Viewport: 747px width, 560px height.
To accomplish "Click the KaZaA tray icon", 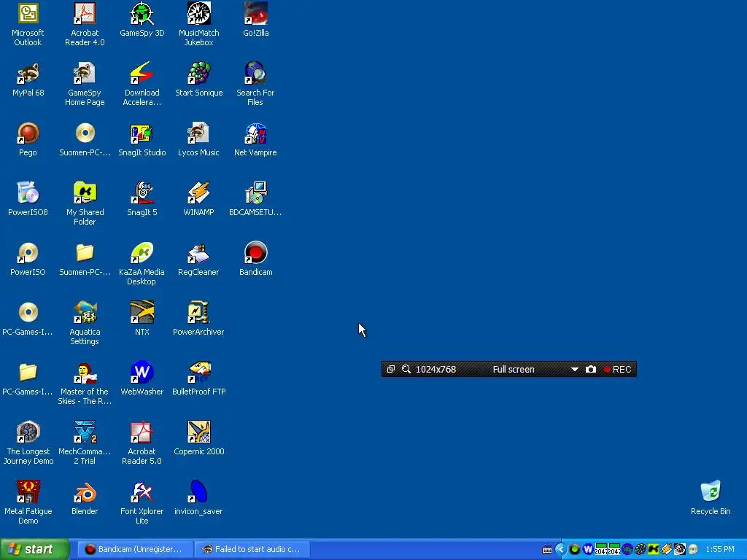I will pos(653,550).
